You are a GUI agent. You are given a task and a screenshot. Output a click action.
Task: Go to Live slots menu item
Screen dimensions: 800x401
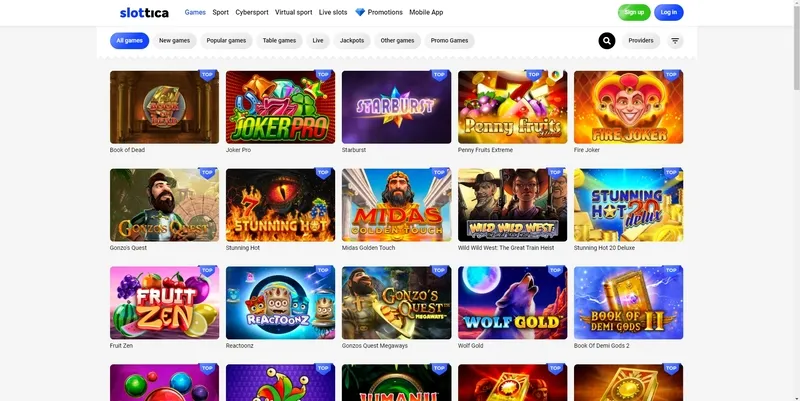pyautogui.click(x=335, y=12)
